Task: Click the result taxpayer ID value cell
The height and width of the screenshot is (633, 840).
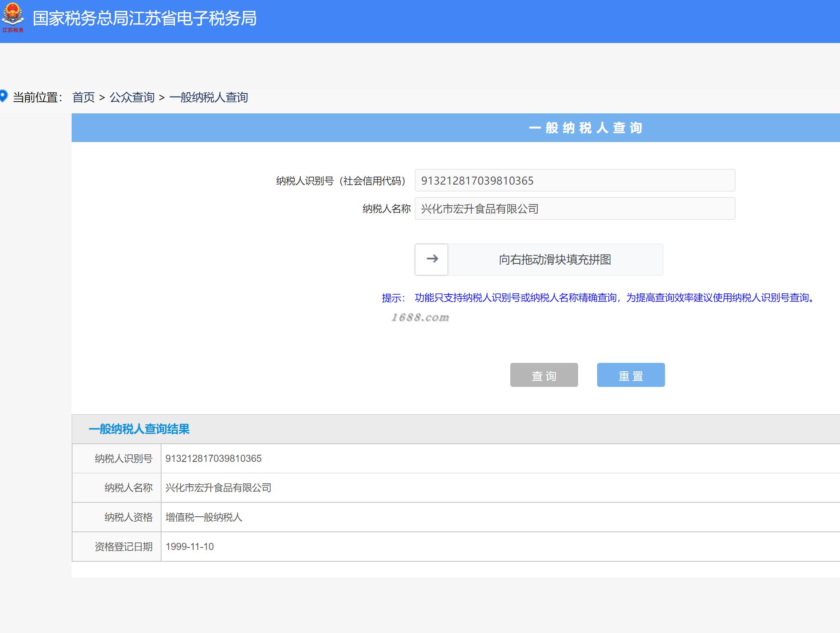Action: click(x=213, y=459)
